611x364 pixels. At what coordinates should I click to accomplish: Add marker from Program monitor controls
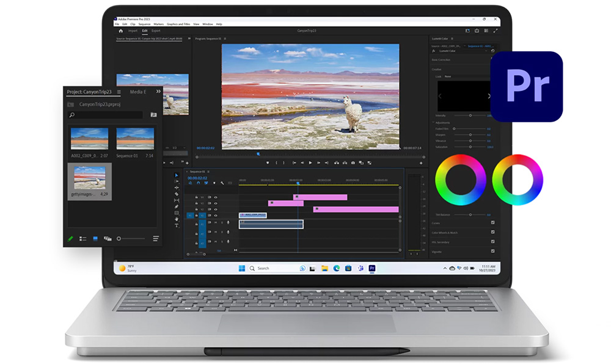[x=268, y=162]
